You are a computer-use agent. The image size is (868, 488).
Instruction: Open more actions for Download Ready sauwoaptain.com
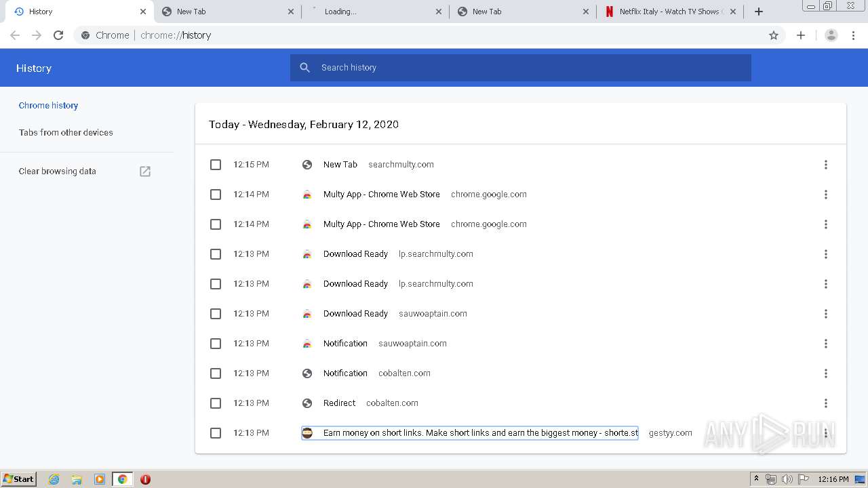(826, 314)
